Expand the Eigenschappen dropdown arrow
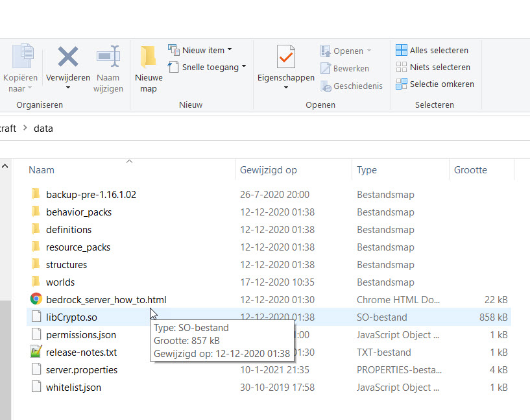This screenshot has width=530, height=420. click(286, 88)
